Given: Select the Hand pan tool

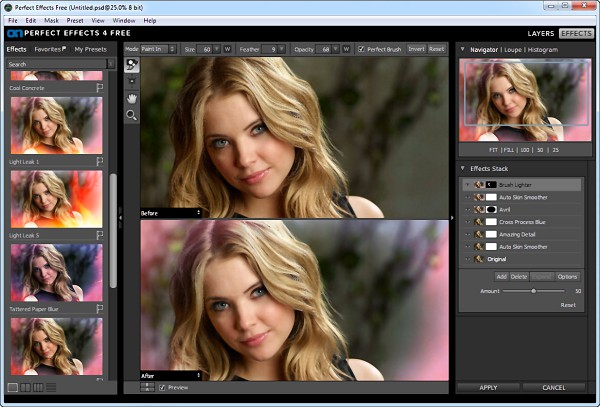Looking at the screenshot, I should (x=132, y=98).
